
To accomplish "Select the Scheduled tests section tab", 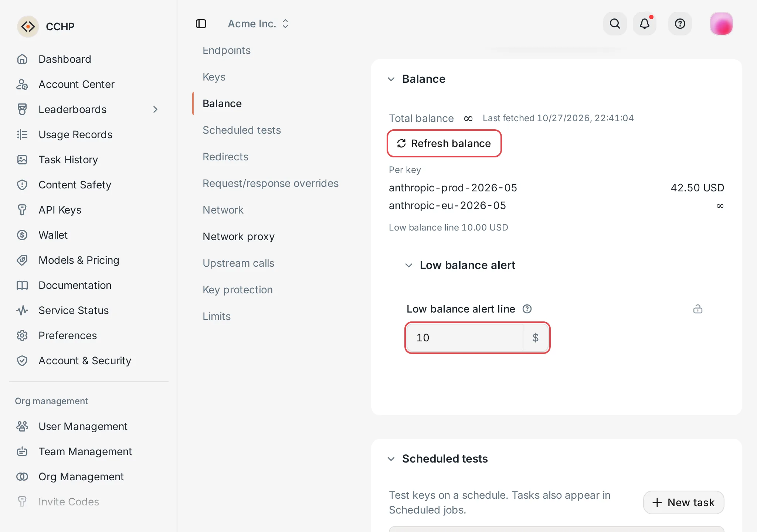I will (242, 130).
